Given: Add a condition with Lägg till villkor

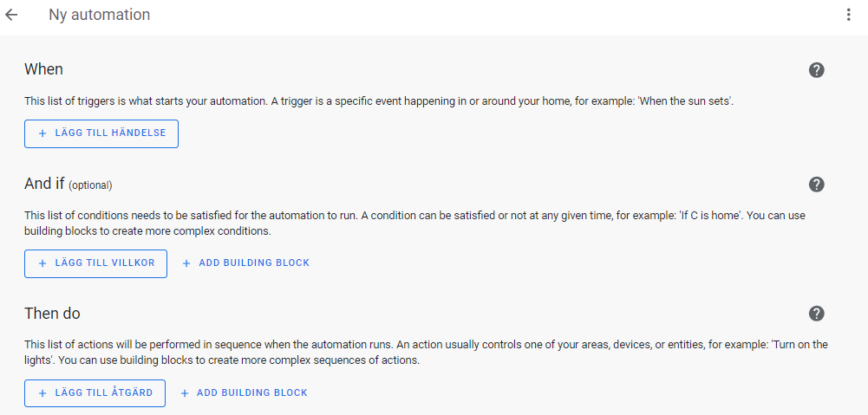Looking at the screenshot, I should pos(95,263).
